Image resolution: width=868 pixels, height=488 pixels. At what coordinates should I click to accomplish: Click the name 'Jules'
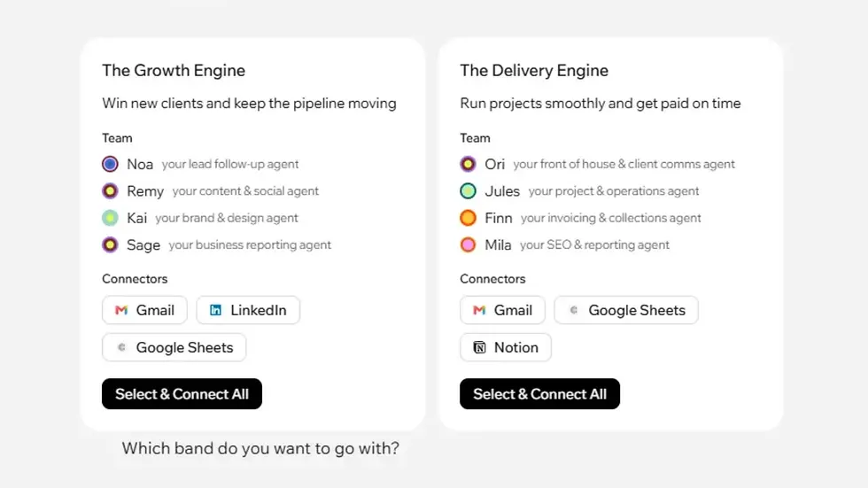(x=502, y=191)
